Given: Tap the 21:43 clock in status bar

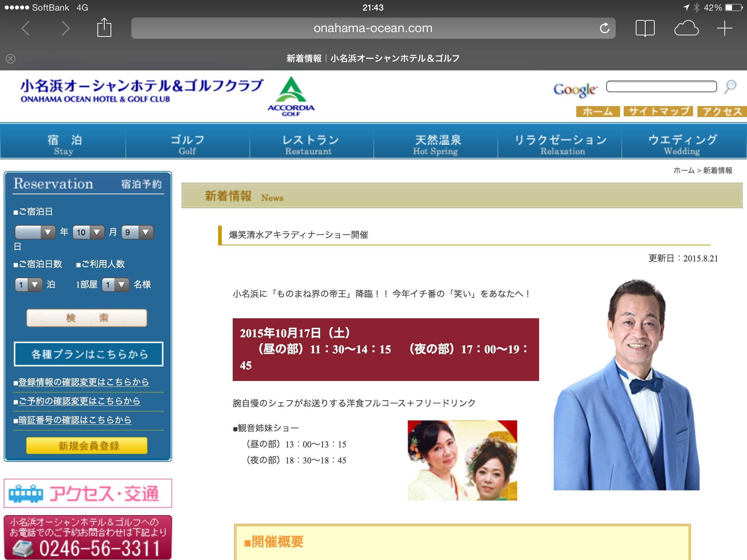Looking at the screenshot, I should coord(373,7).
